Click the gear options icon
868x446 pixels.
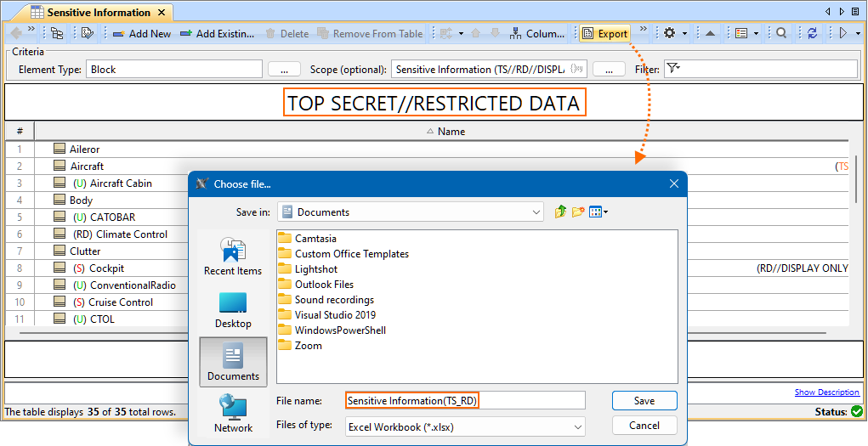pos(669,34)
